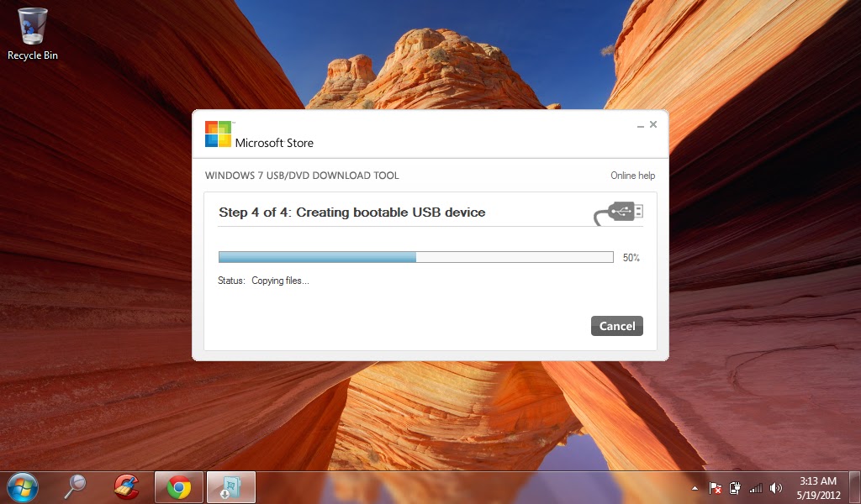Open the Online help link

click(631, 176)
